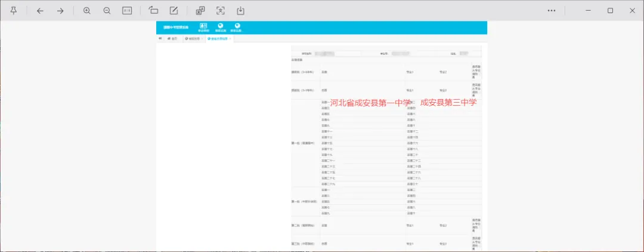Go to the previous image

[x=40, y=11]
